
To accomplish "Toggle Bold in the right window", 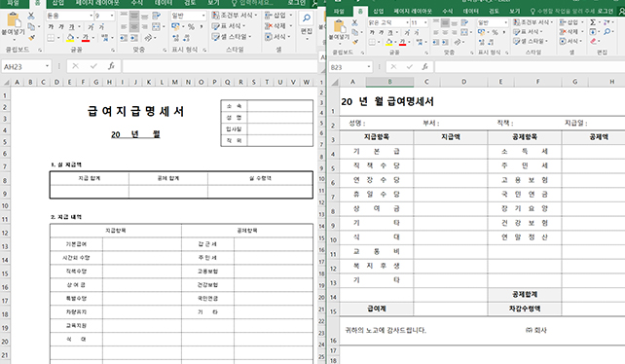I will coord(372,32).
